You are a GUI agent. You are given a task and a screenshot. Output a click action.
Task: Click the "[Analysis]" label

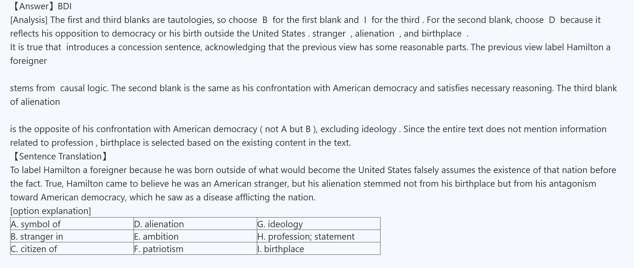pos(29,20)
